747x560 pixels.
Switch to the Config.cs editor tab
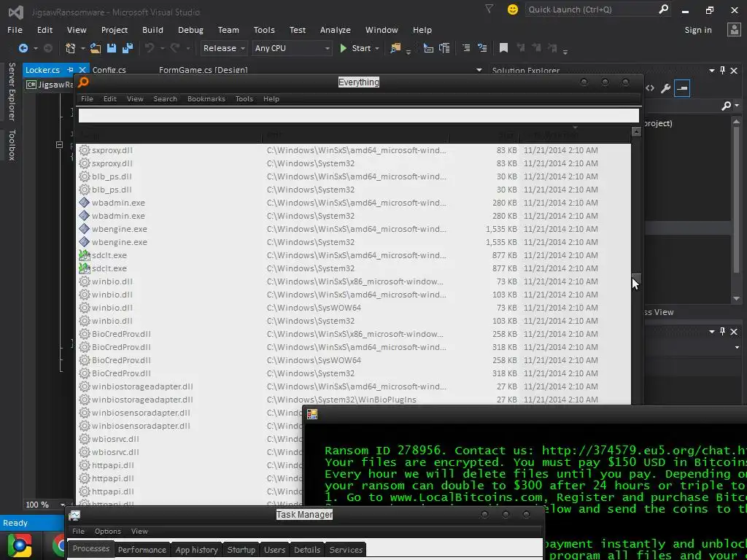[109, 70]
